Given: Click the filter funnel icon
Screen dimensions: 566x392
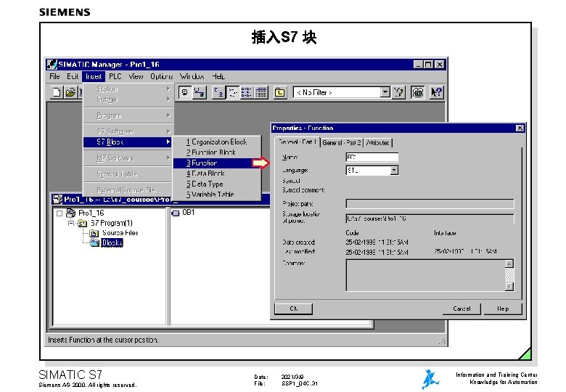Looking at the screenshot, I should tap(398, 92).
